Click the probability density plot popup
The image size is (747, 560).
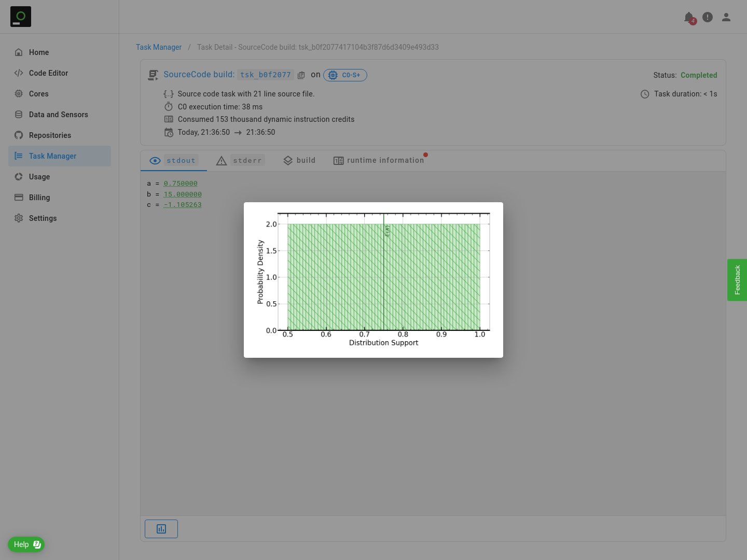point(374,280)
